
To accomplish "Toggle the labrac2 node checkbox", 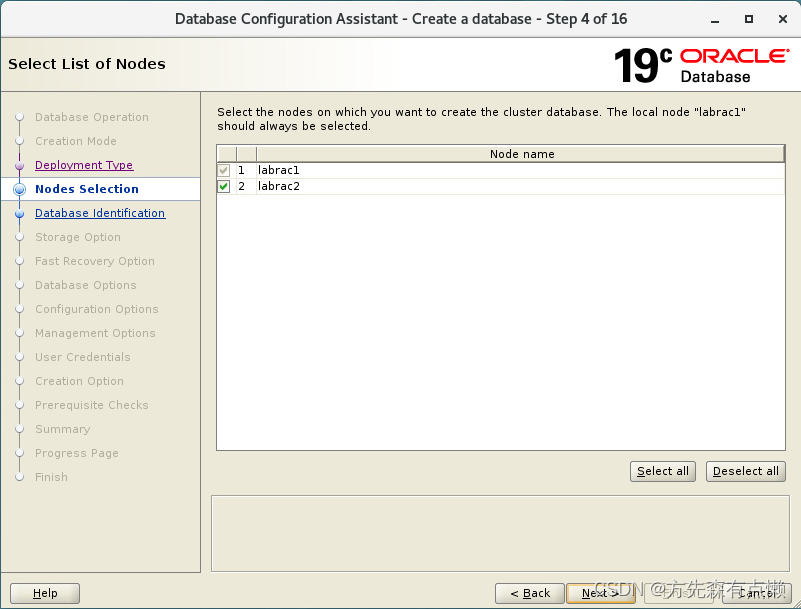I will pyautogui.click(x=224, y=186).
